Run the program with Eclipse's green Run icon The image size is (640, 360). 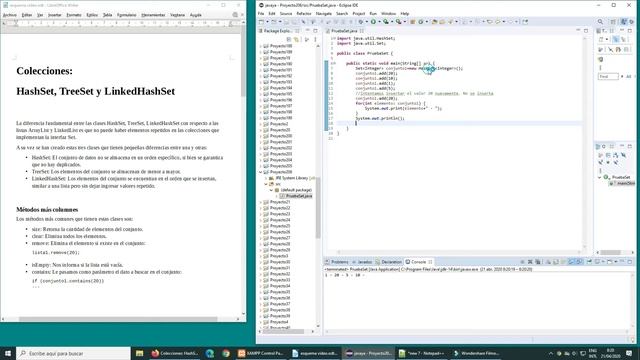pyautogui.click(x=373, y=22)
